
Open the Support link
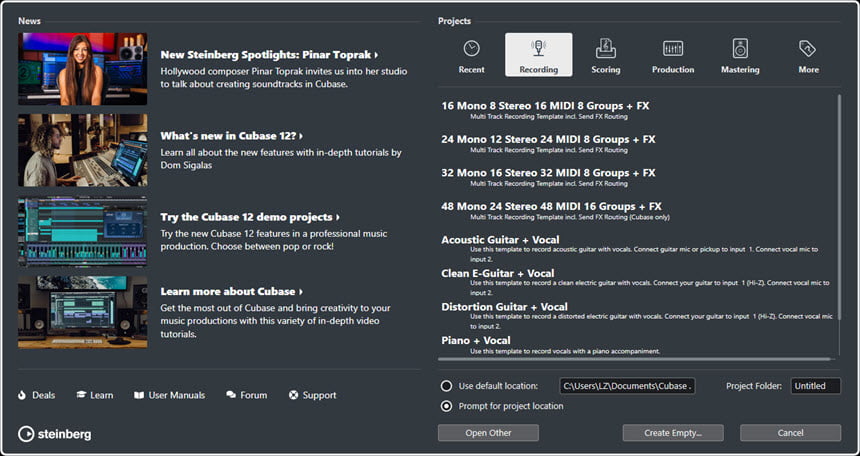pyautogui.click(x=319, y=395)
